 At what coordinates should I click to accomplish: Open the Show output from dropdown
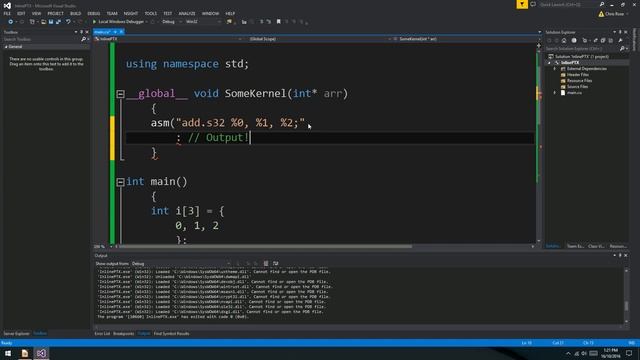[x=180, y=264]
